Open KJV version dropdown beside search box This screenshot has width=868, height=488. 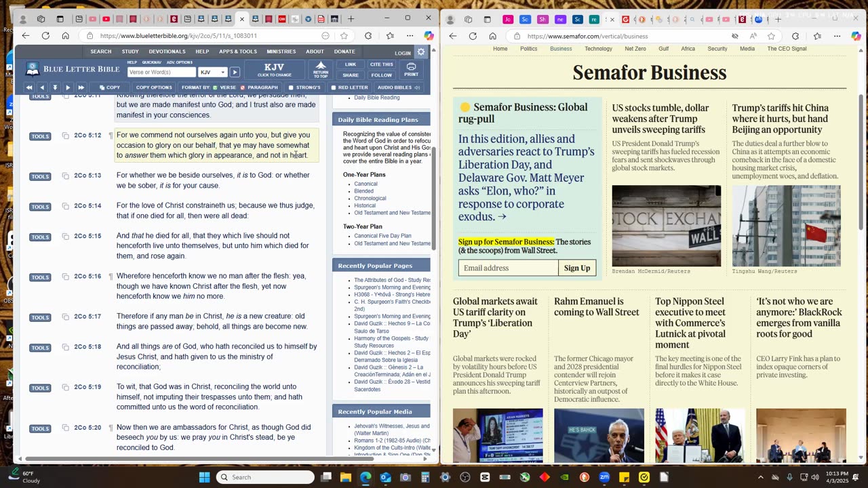point(212,72)
